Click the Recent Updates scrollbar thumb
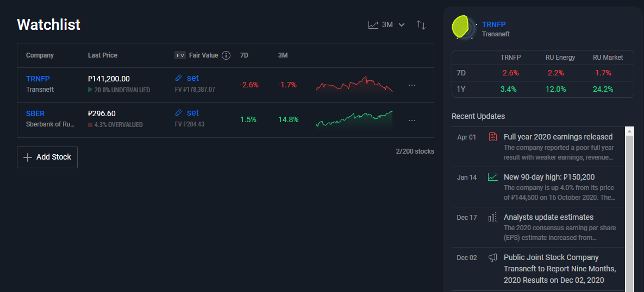This screenshot has height=292, width=644. pos(630,213)
